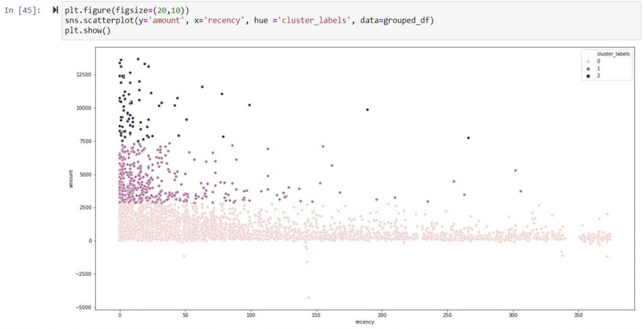This screenshot has width=644, height=329.
Task: Click the 350 x-axis tick label
Action: pyautogui.click(x=579, y=315)
